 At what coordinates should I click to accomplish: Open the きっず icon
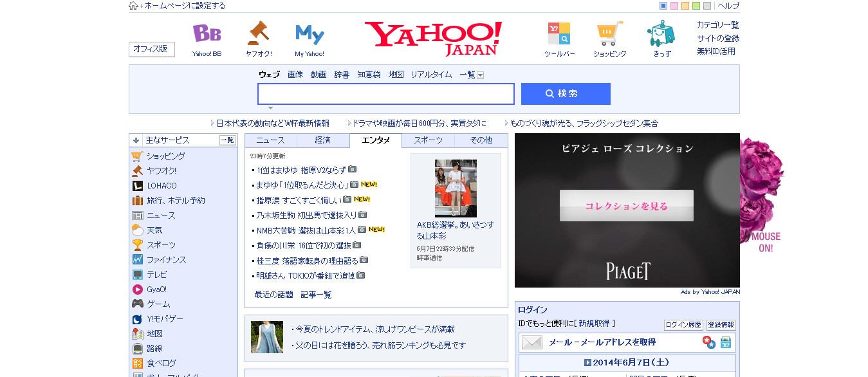coord(661,33)
